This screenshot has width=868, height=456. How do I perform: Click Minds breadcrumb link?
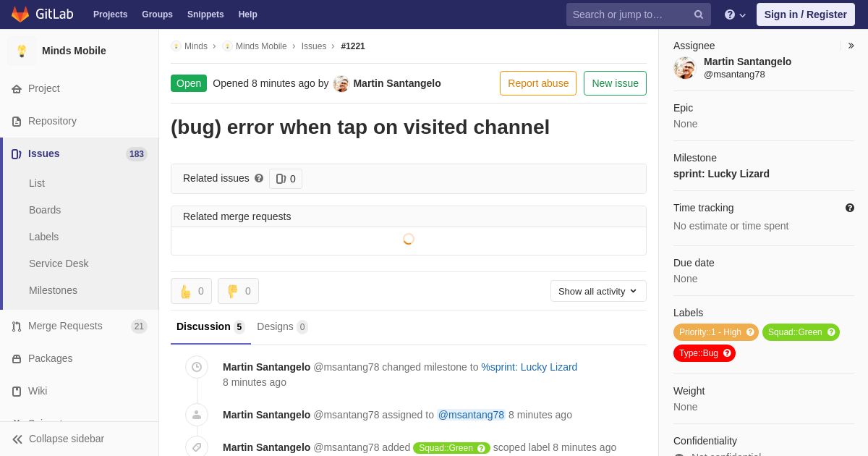[x=196, y=46]
